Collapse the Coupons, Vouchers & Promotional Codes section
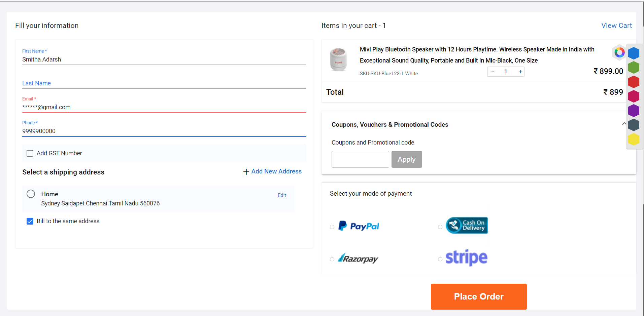Viewport: 644px width, 316px height. [x=624, y=124]
